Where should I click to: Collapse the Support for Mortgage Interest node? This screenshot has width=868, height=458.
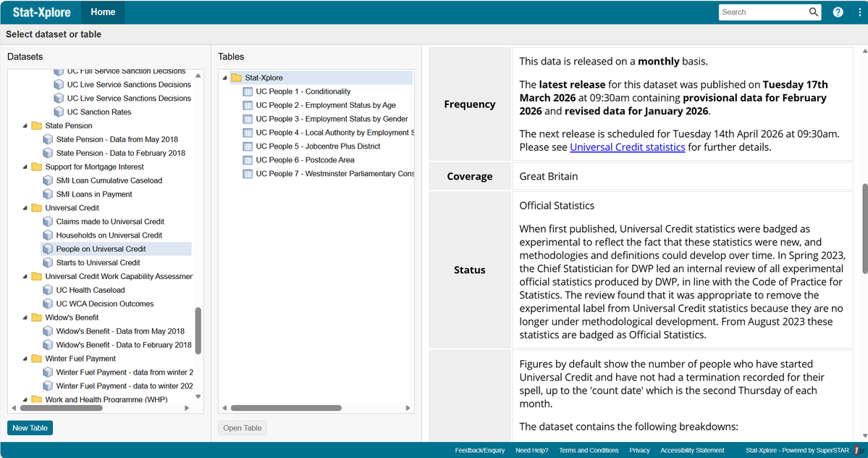click(25, 167)
